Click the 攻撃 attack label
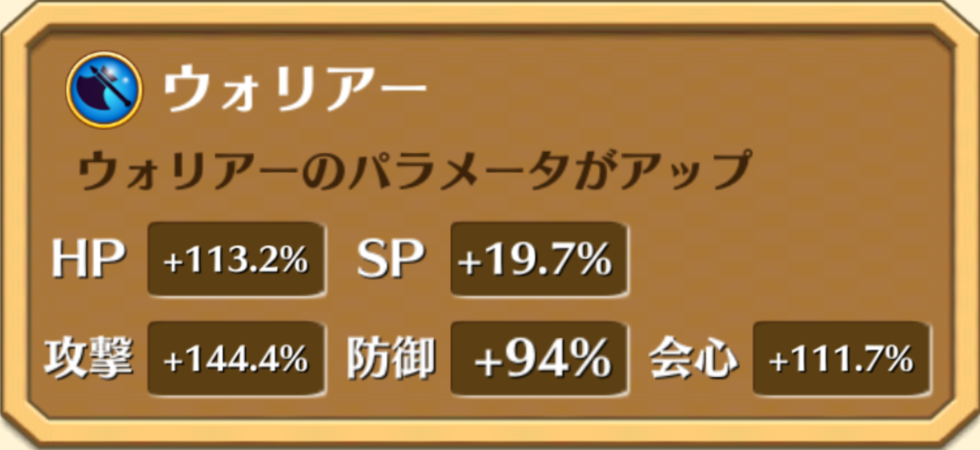This screenshot has height=450, width=980. [87, 358]
